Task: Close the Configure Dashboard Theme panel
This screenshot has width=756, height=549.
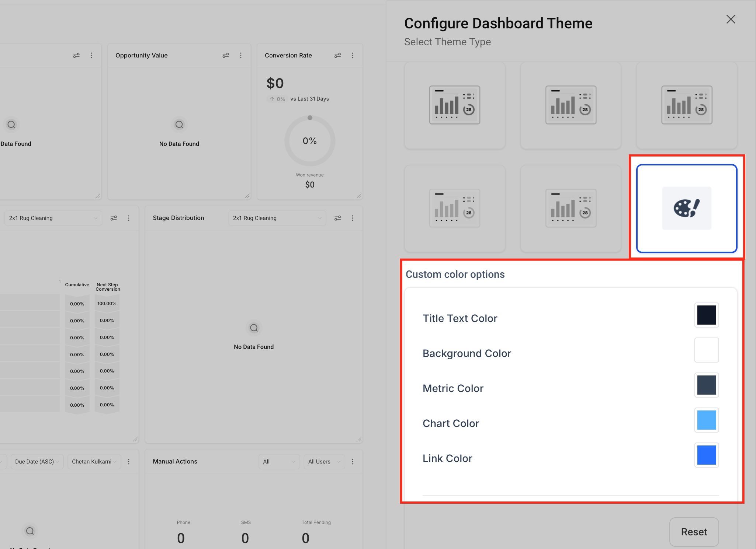Action: click(x=731, y=20)
